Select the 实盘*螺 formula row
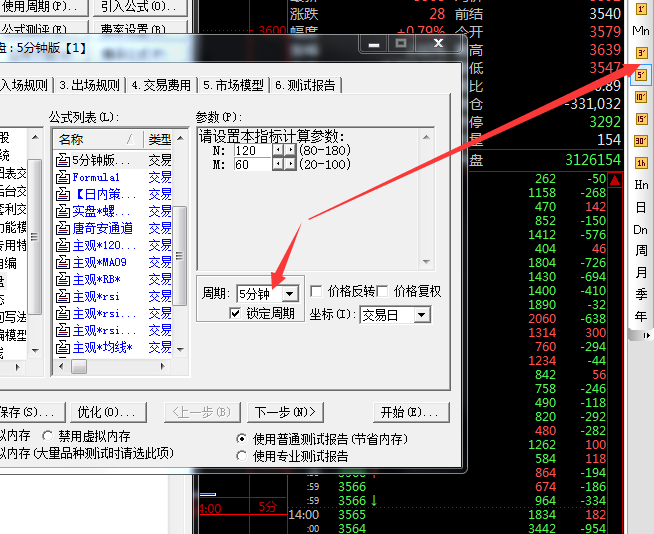Viewport: 654px width, 534px height. [x=113, y=211]
